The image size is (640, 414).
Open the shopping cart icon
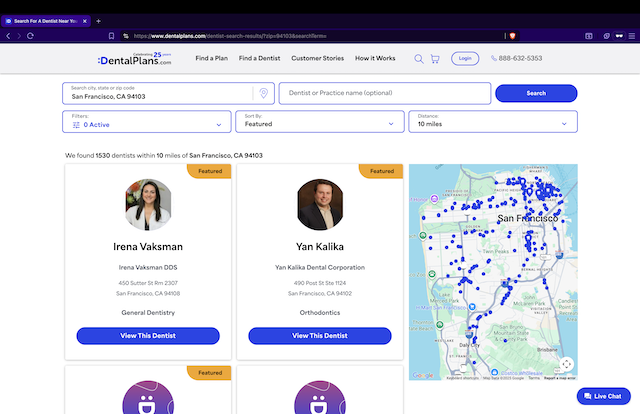pos(435,58)
